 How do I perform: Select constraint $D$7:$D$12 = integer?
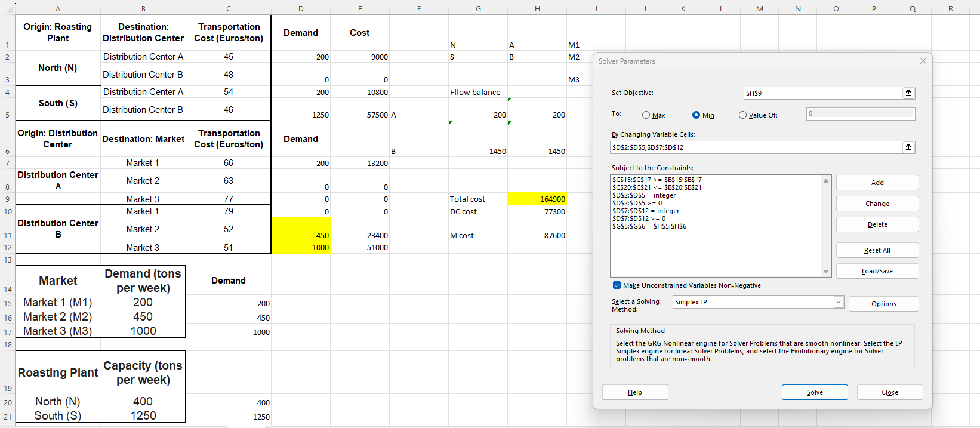(646, 211)
